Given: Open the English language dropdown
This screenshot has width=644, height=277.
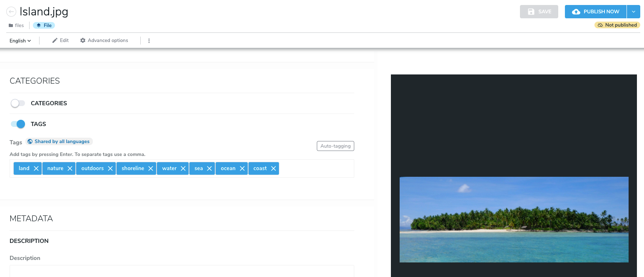Looking at the screenshot, I should pyautogui.click(x=20, y=40).
